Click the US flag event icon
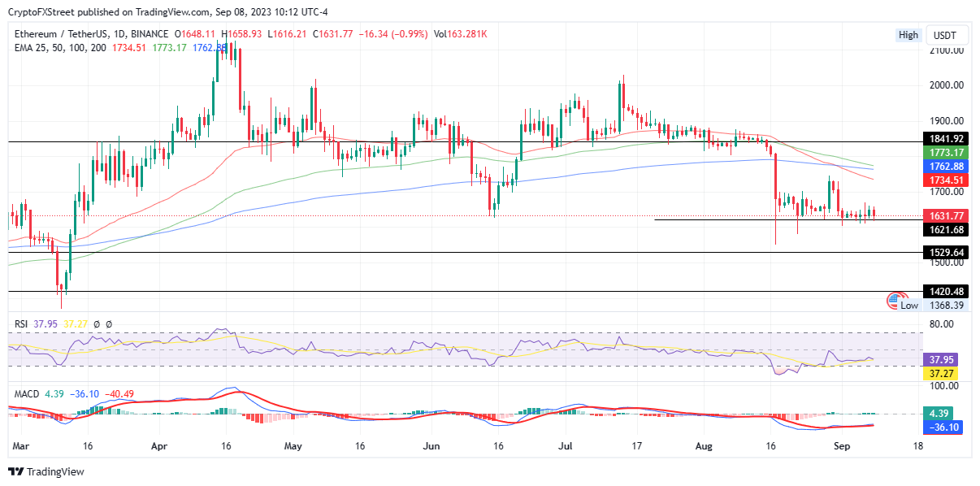The height and width of the screenshot is (486, 980). click(895, 300)
